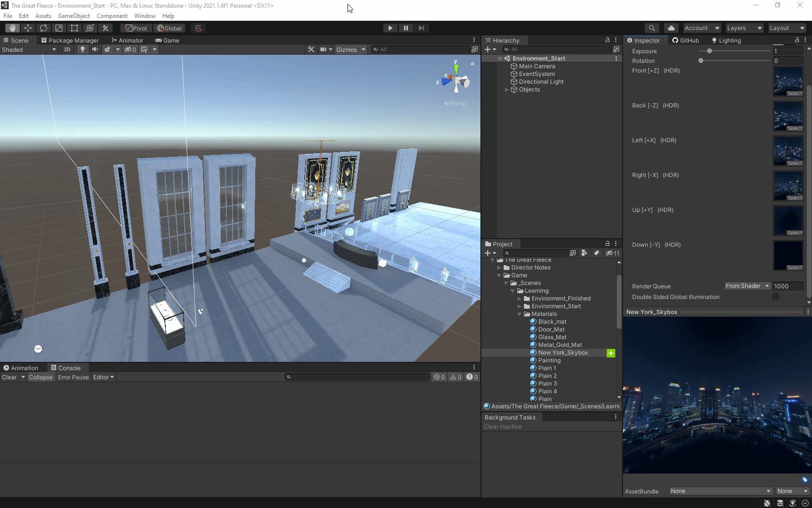Filter the Project by type icon
This screenshot has height=508, width=812.
[x=584, y=253]
